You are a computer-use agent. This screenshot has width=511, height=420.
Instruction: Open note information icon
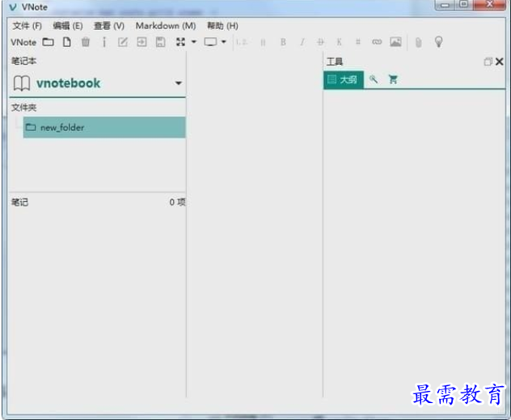[104, 42]
